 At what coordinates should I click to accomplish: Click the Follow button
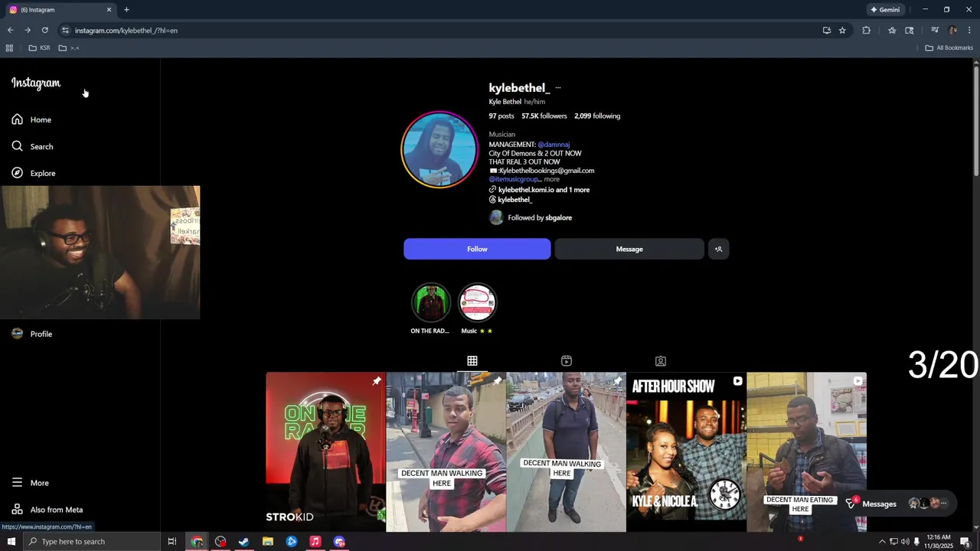tap(477, 249)
